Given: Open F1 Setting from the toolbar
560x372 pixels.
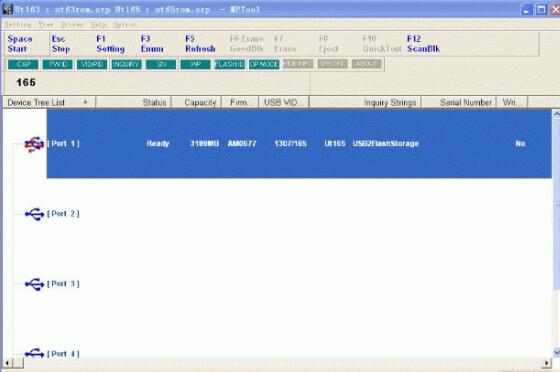Looking at the screenshot, I should pos(110,44).
